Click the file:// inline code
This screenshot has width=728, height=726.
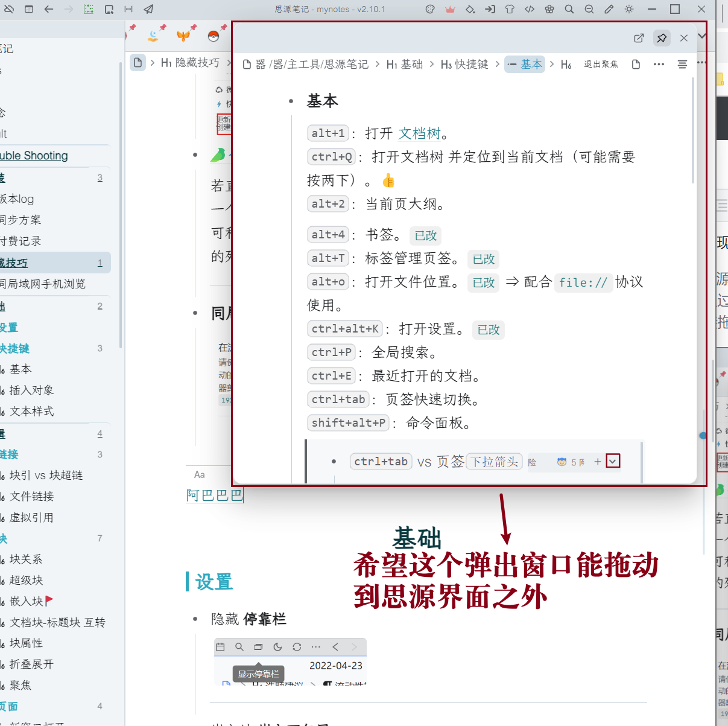583,282
